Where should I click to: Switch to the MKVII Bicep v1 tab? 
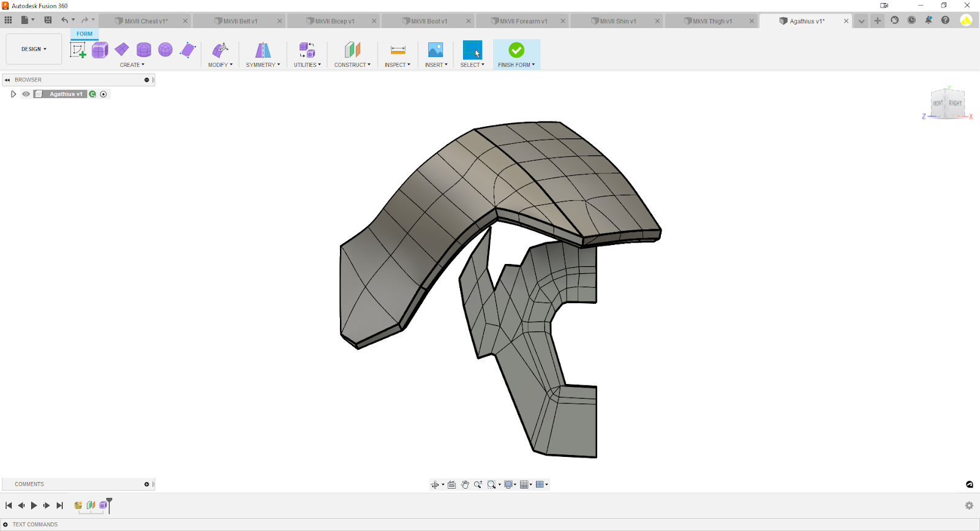(334, 21)
